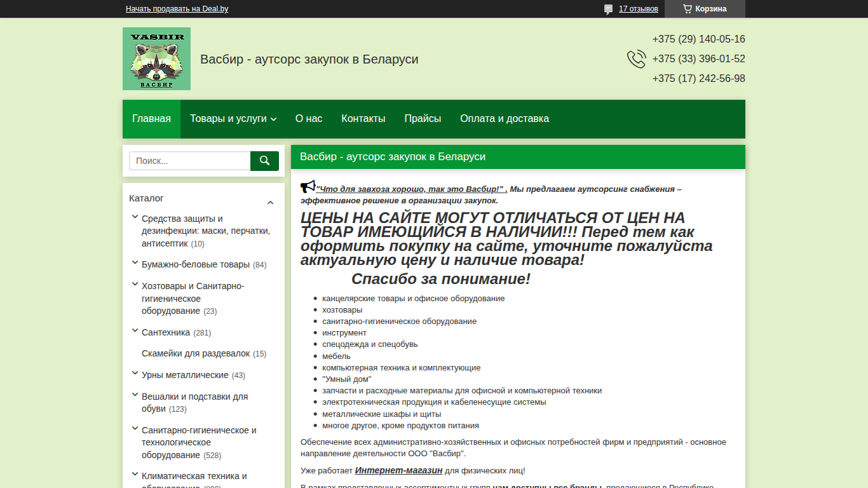Open the 17 отзывов link
Viewport: 868px width, 488px height.
pos(639,9)
